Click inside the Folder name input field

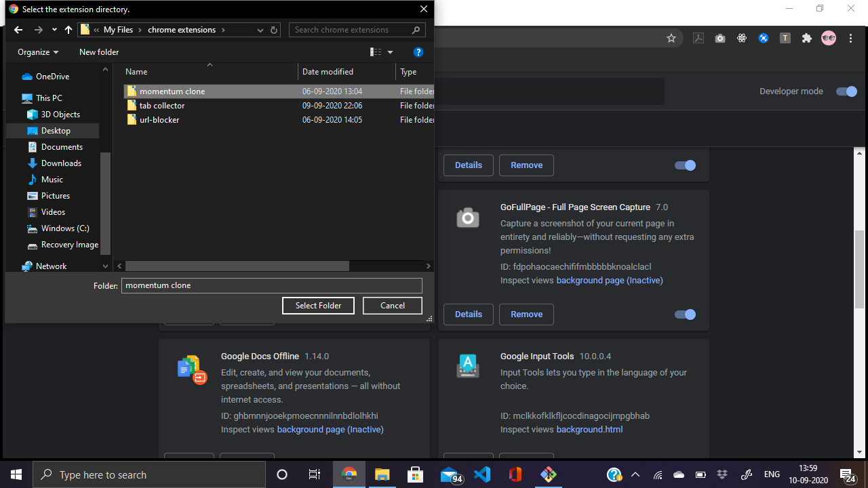tap(271, 285)
